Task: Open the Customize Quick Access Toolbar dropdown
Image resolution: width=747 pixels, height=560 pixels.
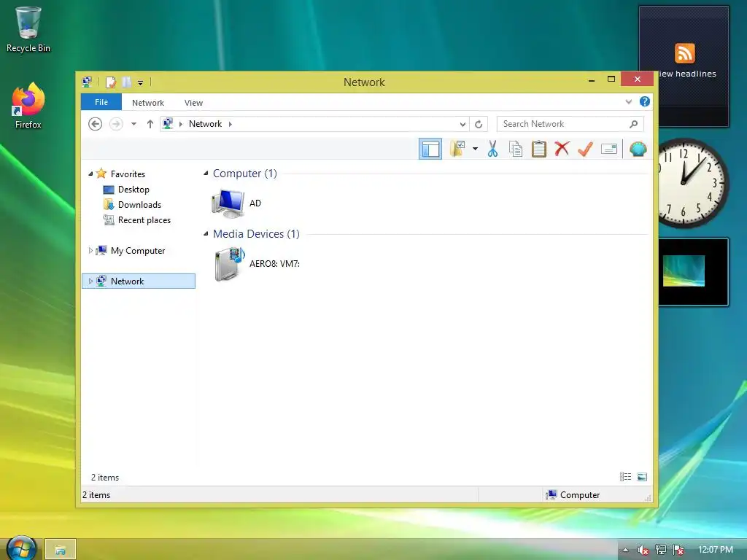Action: click(x=141, y=83)
